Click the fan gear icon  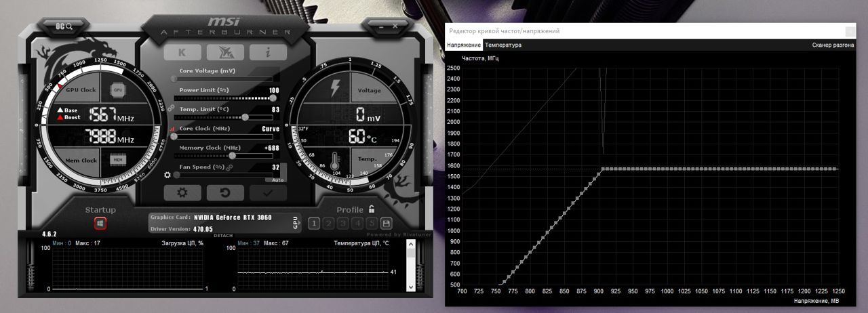click(167, 175)
